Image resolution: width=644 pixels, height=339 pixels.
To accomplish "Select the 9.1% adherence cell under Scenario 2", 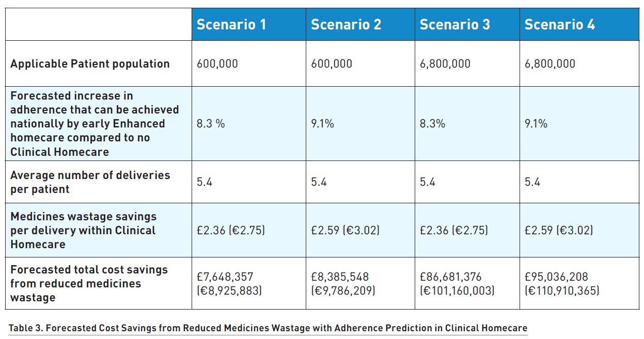I will coord(323,124).
